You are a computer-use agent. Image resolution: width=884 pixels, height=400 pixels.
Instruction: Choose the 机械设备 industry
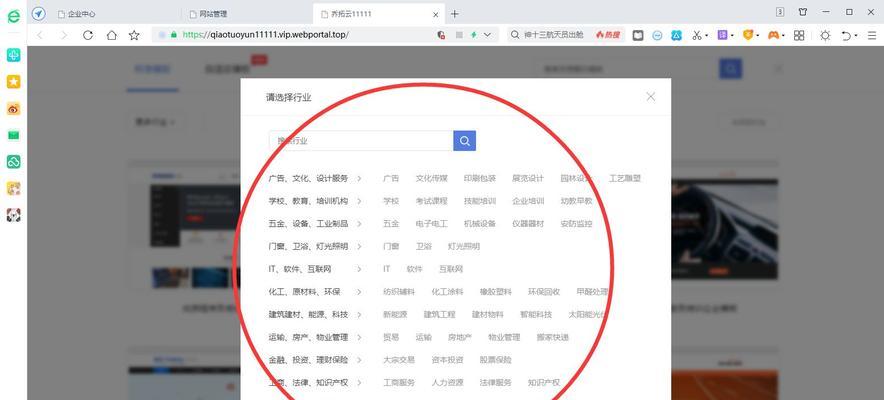(480, 224)
